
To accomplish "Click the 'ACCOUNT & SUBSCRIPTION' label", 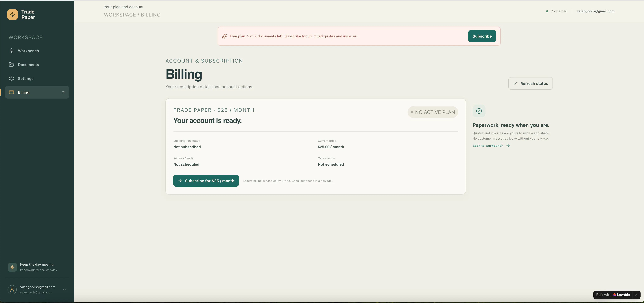I will click(204, 61).
